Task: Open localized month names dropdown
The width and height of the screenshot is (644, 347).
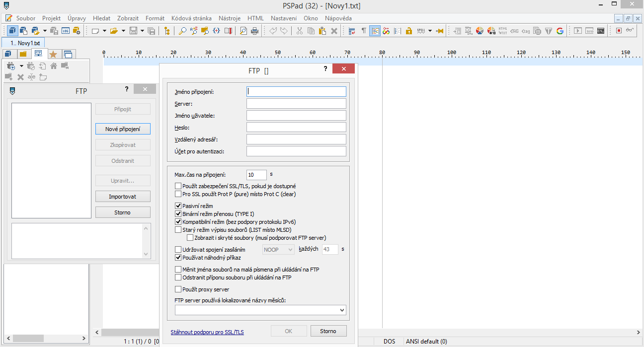Action: tap(260, 310)
